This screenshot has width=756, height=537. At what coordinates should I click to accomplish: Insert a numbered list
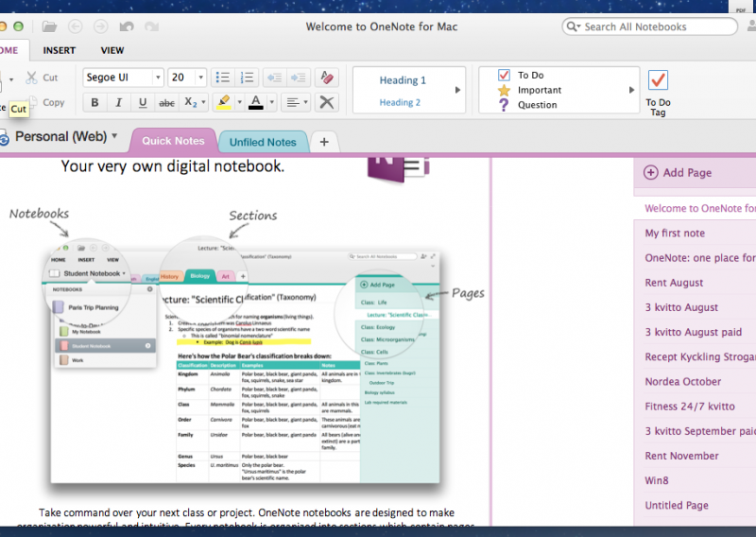coord(248,78)
